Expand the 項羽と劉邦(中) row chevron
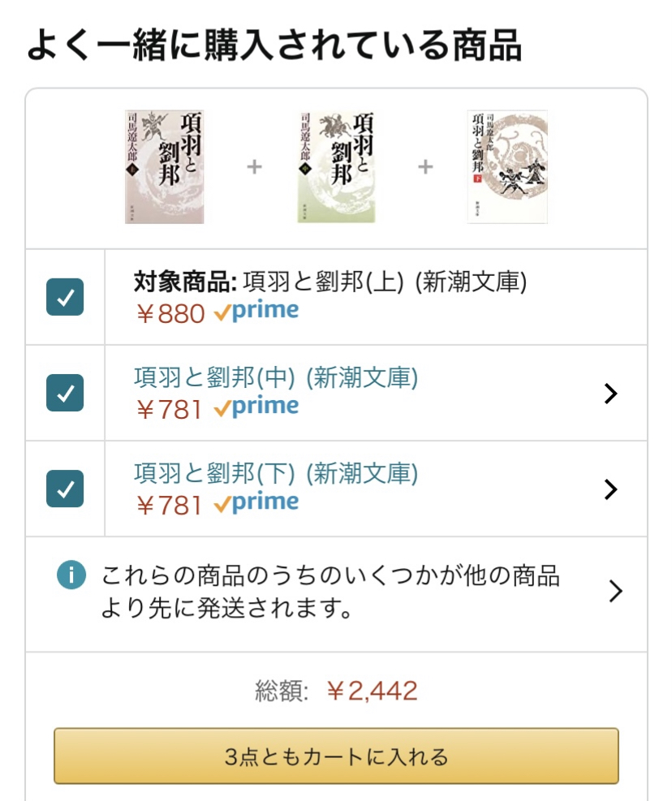This screenshot has width=672, height=801. tap(611, 394)
